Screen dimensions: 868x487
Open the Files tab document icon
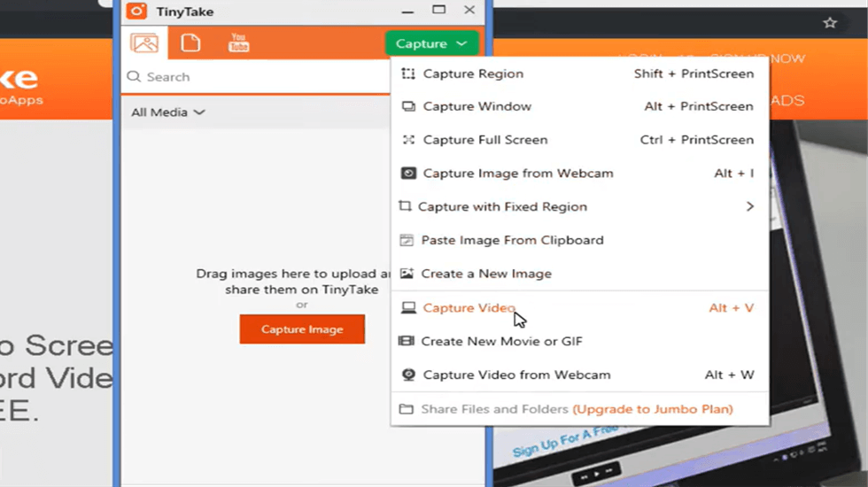(x=190, y=43)
